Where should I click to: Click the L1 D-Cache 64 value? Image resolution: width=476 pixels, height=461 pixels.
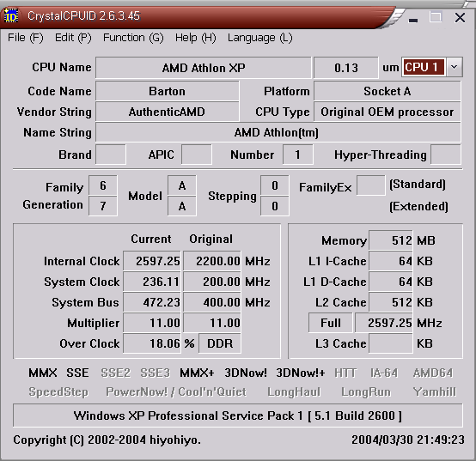(391, 282)
